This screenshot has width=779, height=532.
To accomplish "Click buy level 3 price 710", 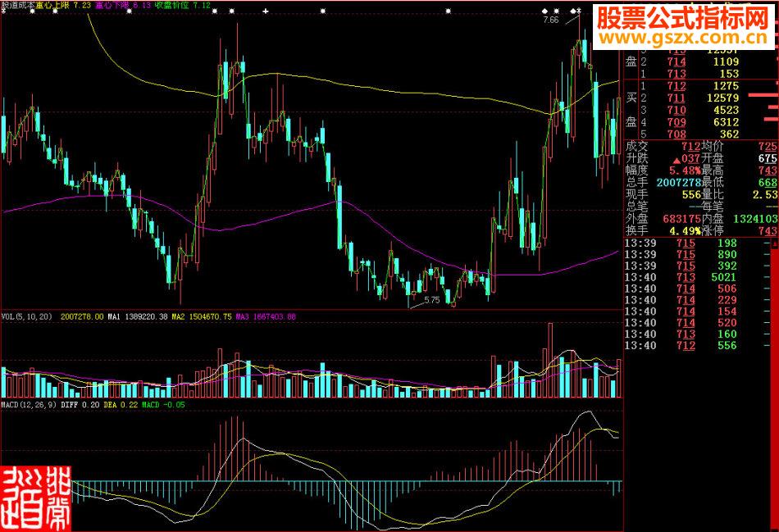I will point(676,110).
